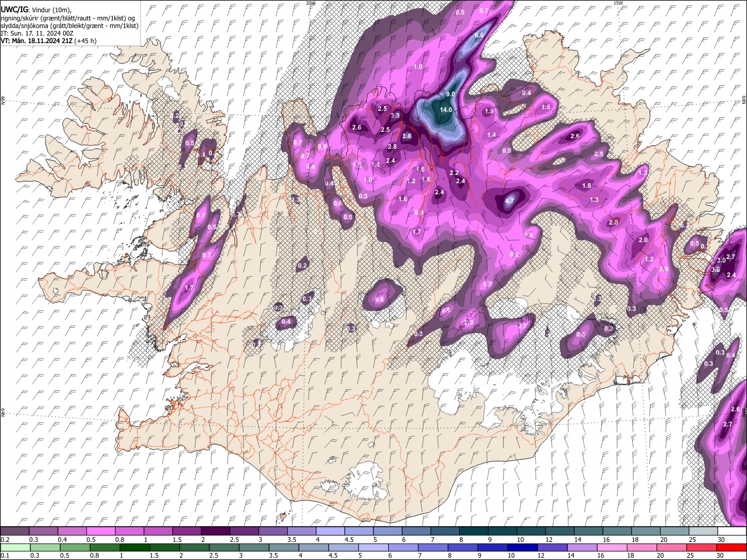Viewport: 747px width, 560px height.
Task: Pick the darkest green 1 swatch in lower legend
Action: pyautogui.click(x=135, y=548)
